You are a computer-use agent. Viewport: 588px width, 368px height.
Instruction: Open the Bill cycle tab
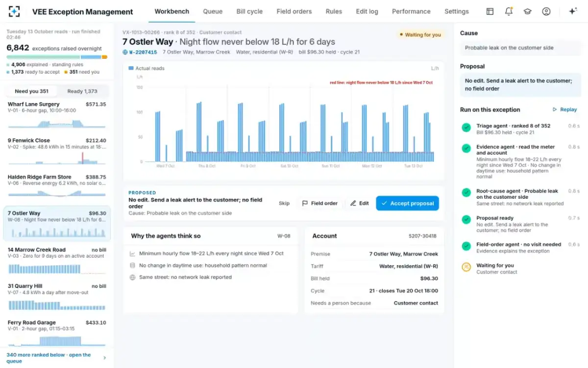click(x=249, y=11)
